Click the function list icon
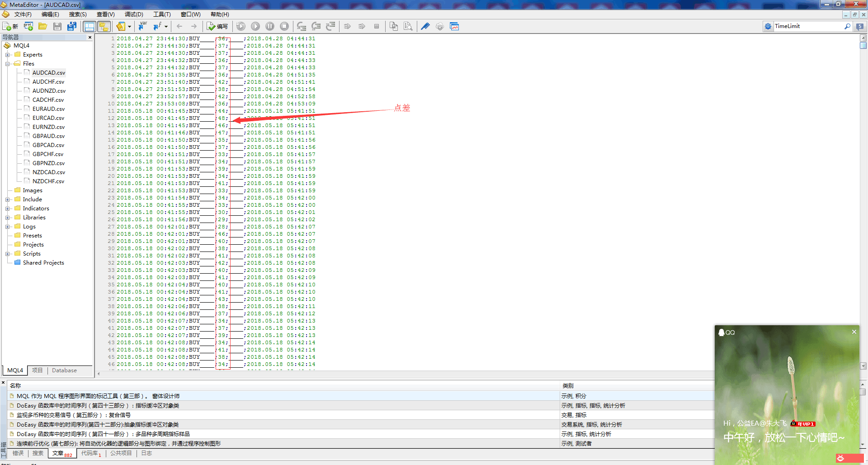The width and height of the screenshot is (868, 465). 158,26
